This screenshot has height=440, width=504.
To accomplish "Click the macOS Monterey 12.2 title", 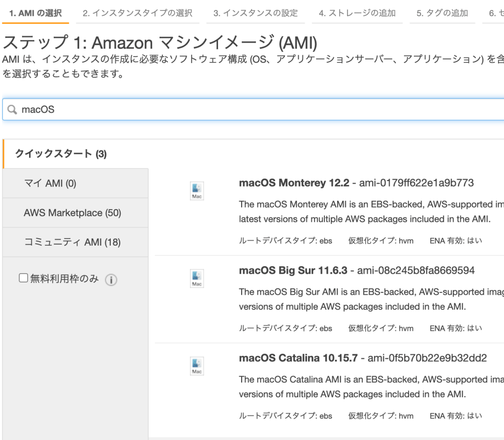I will click(x=294, y=183).
